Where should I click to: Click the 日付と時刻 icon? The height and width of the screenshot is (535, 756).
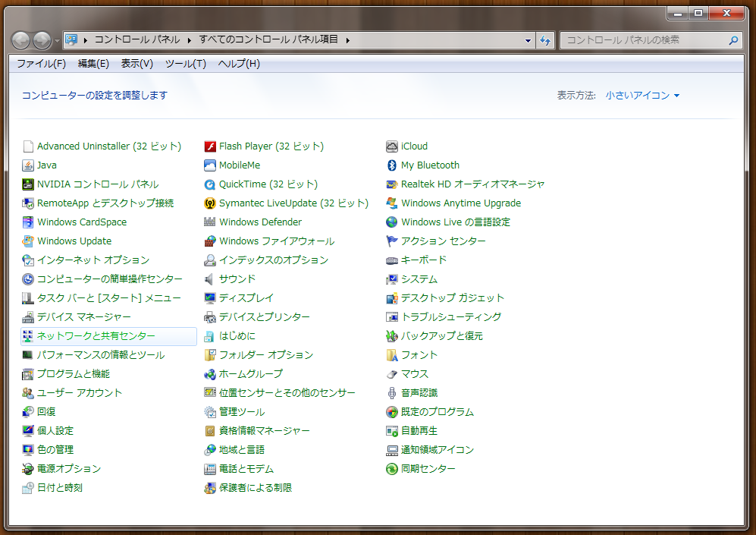click(x=28, y=488)
